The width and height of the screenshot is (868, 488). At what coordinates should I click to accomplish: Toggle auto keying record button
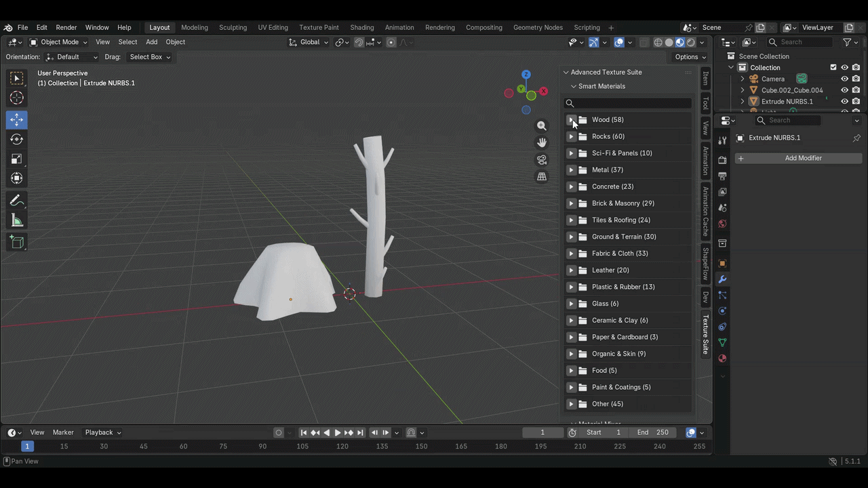(x=279, y=432)
